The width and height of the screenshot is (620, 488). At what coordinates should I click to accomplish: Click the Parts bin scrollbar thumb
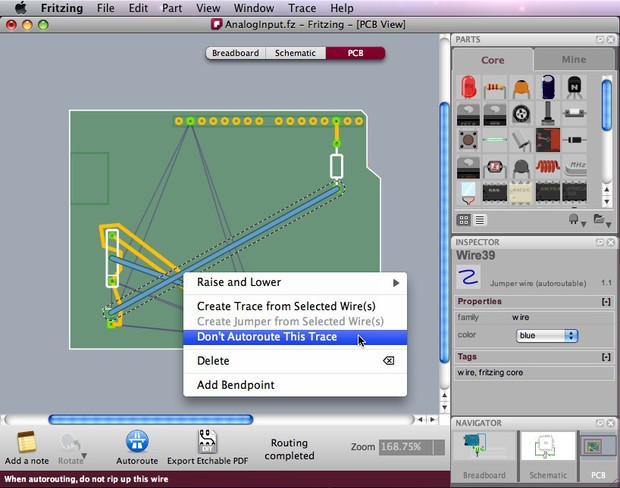pos(606,104)
